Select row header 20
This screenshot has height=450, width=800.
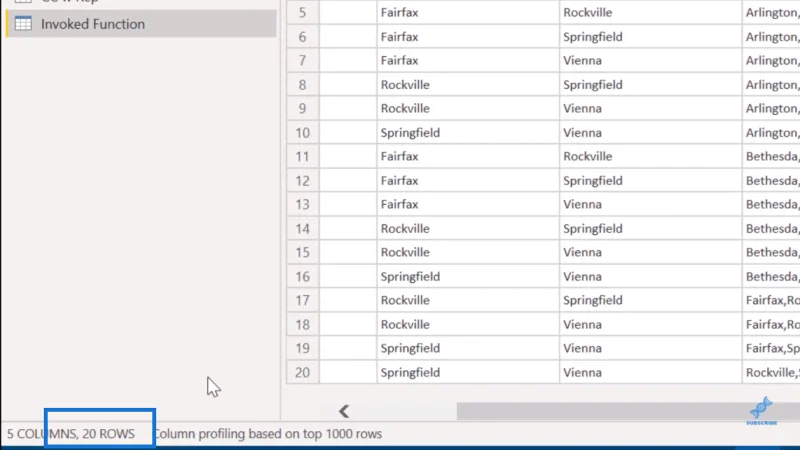coord(303,372)
